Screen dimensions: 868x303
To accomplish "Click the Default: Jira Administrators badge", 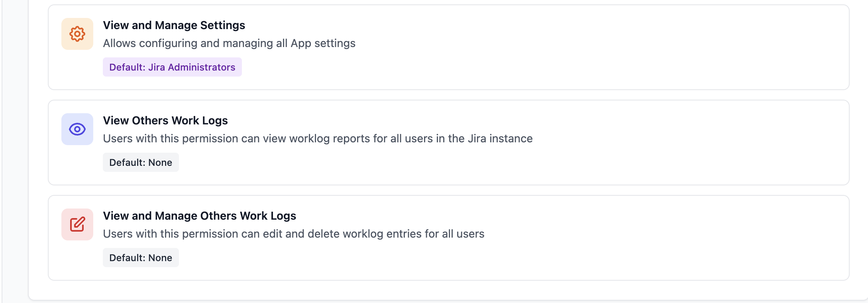I will [172, 67].
